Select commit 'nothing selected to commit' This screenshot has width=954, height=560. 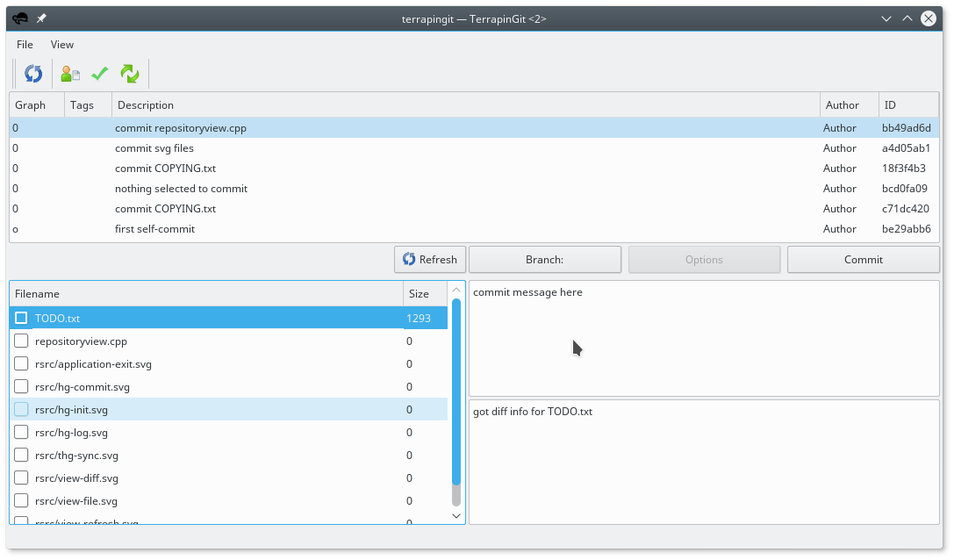[x=474, y=189]
